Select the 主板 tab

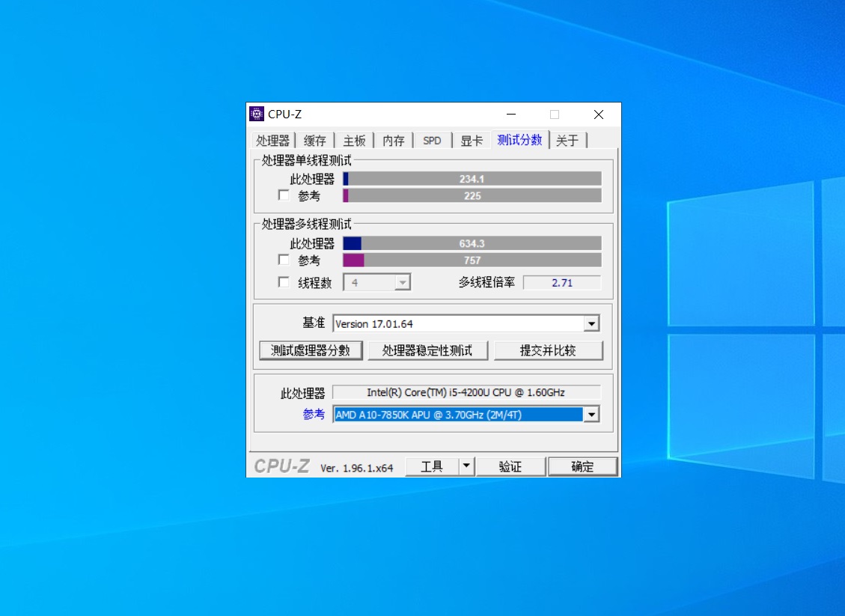coord(354,141)
